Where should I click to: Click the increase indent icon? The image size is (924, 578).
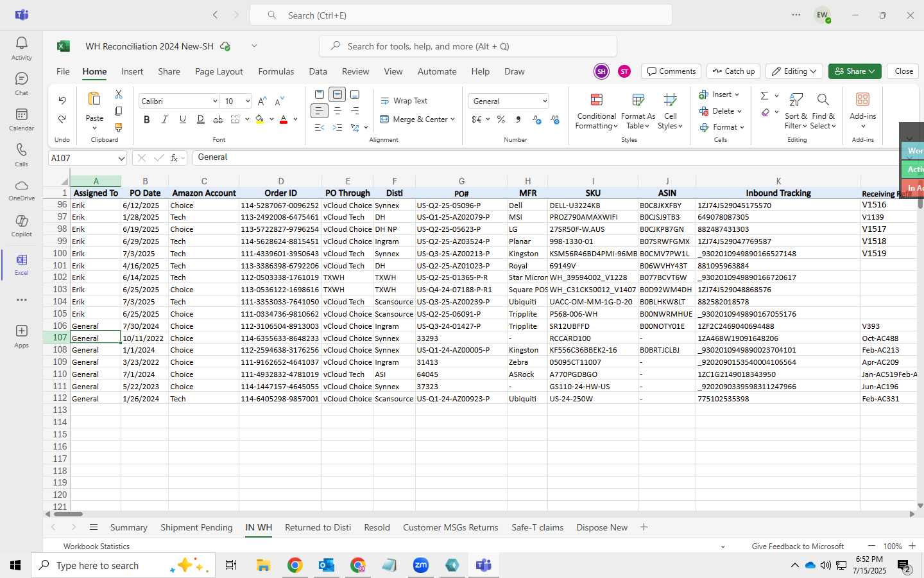click(x=338, y=128)
